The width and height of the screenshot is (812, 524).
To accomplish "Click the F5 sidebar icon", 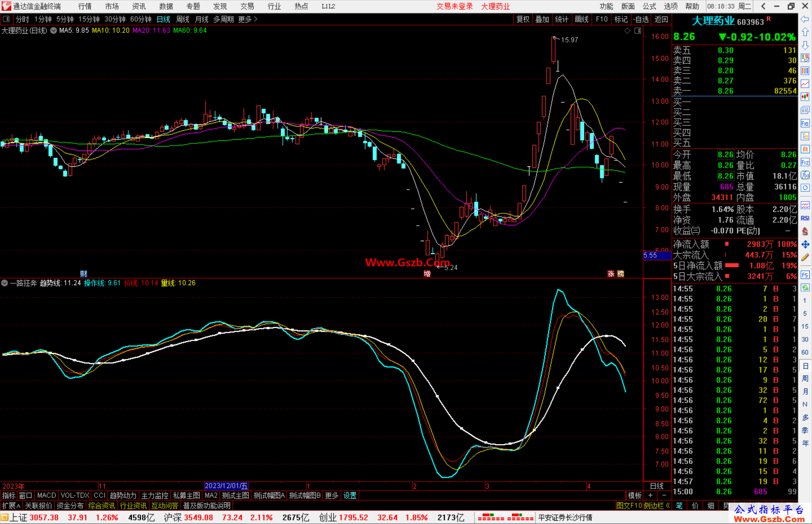I will point(805,275).
